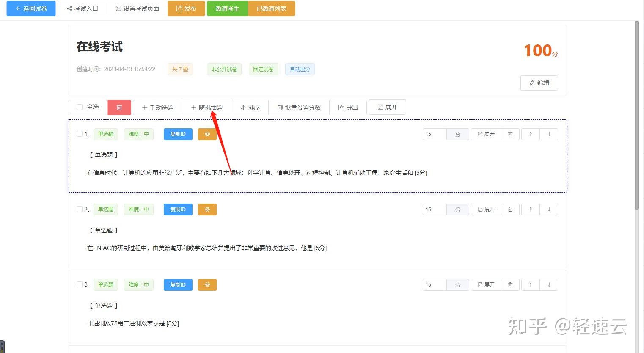Edit score field of question 1
Screen dimensions: 644x353
(435, 134)
